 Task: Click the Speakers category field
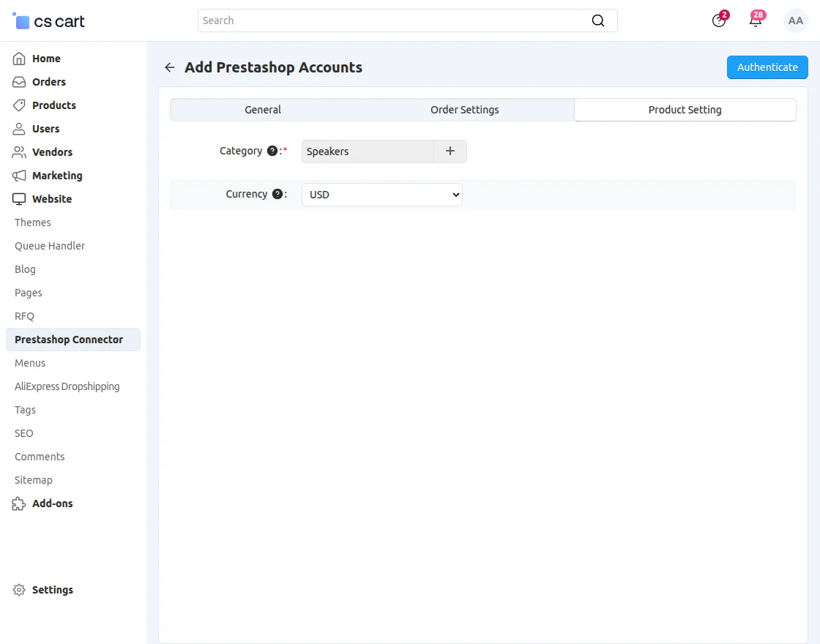click(x=368, y=151)
